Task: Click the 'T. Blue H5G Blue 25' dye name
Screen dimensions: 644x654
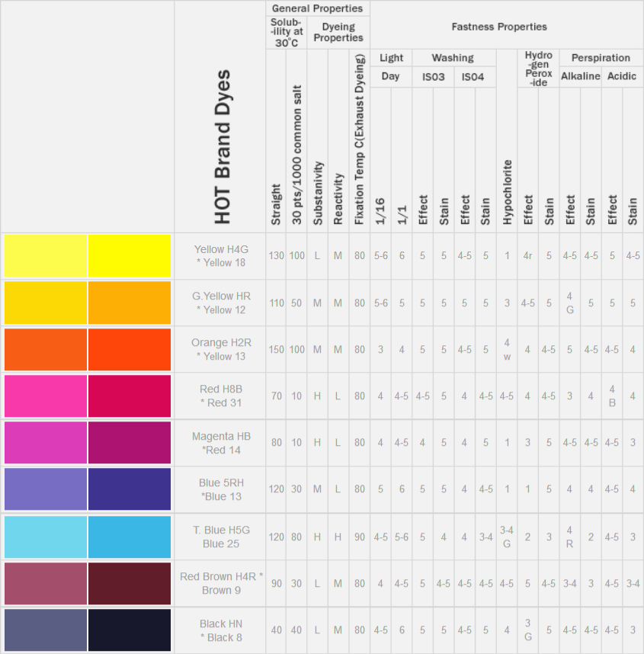Action: pos(221,537)
